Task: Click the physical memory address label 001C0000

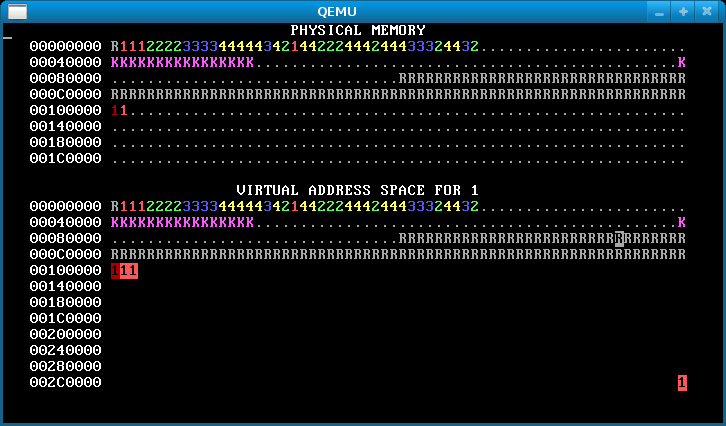Action: [65, 158]
